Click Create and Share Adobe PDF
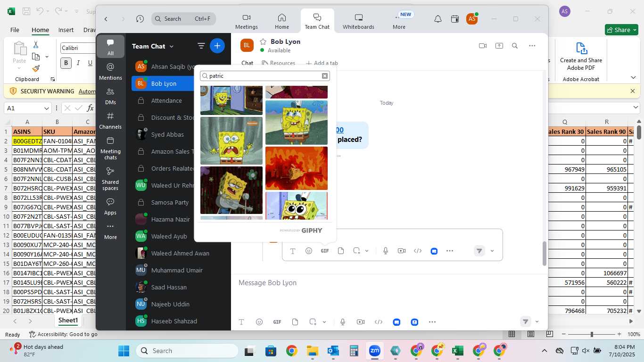 581,57
